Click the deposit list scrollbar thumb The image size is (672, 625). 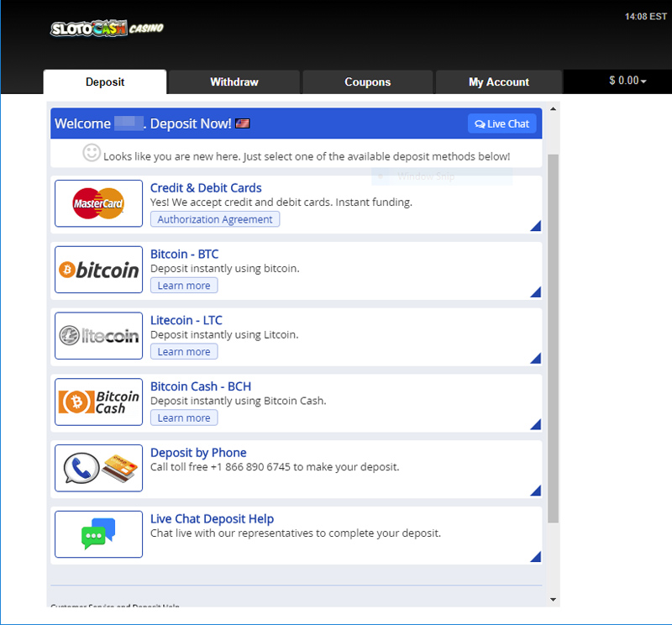coord(554,339)
